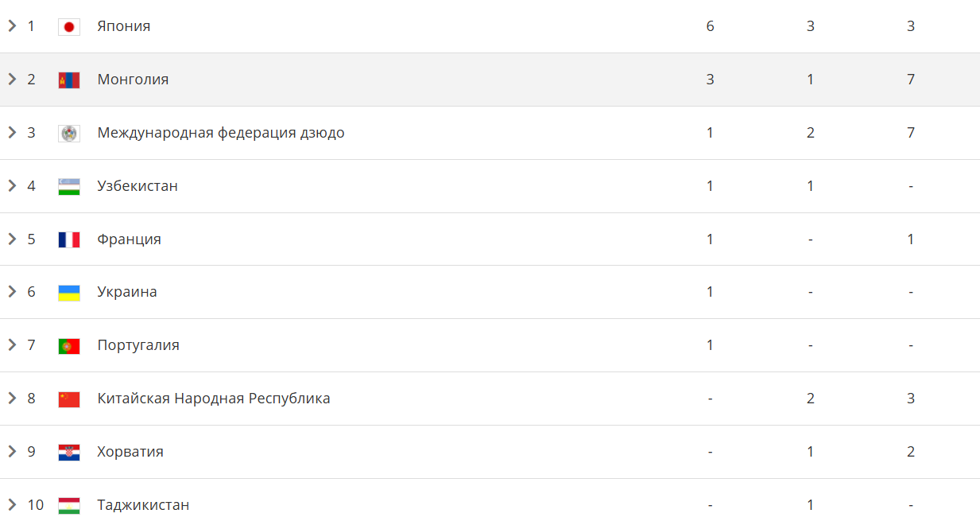
Task: Click the Ukraine flag icon
Action: click(69, 293)
